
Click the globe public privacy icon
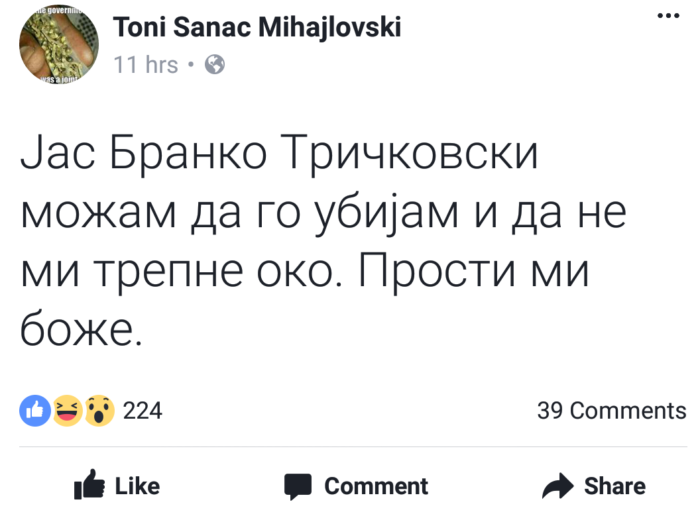[x=215, y=65]
